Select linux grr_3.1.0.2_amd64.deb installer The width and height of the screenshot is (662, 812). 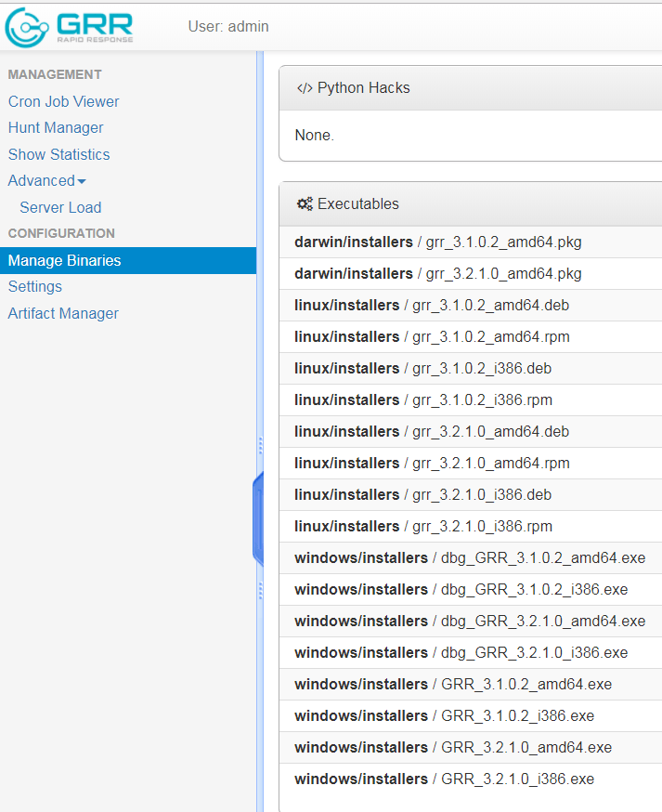(x=470, y=306)
